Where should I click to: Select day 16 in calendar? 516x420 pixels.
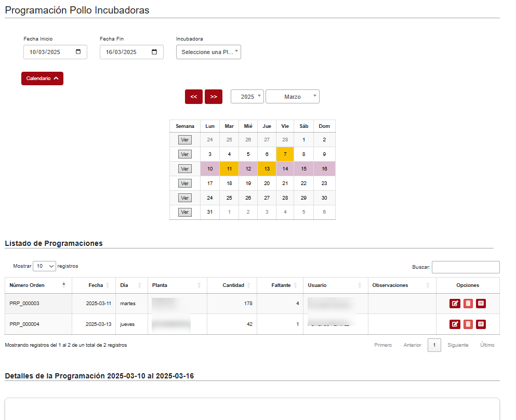point(324,169)
